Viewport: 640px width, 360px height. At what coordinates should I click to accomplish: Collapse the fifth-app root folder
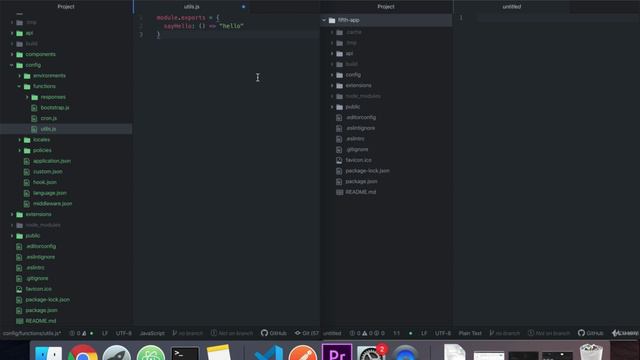coord(324,20)
